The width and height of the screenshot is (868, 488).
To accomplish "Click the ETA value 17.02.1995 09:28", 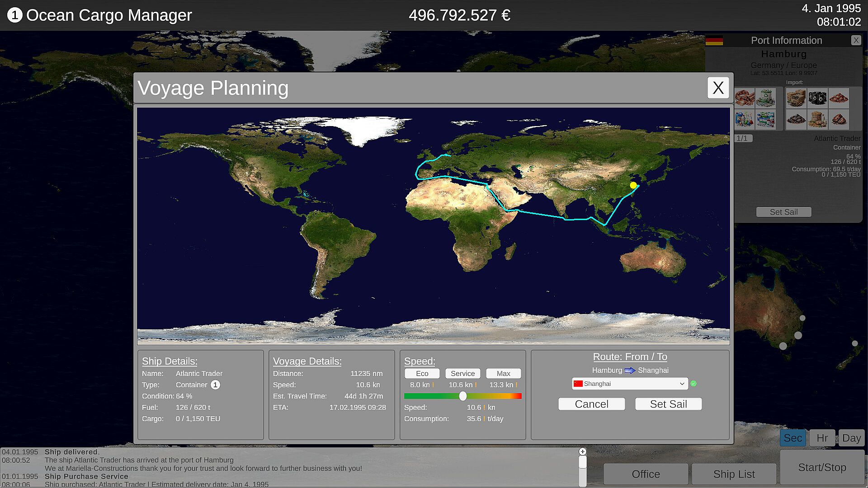I will pos(358,408).
